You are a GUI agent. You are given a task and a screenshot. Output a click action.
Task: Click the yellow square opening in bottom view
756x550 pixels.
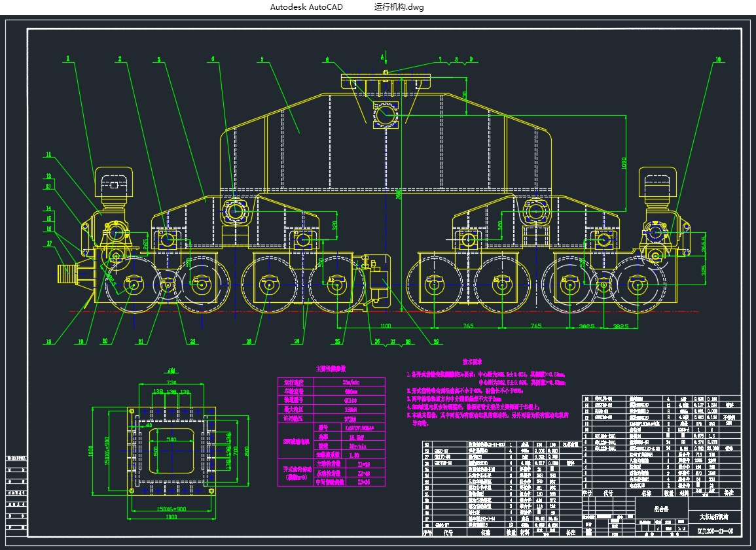tap(171, 452)
